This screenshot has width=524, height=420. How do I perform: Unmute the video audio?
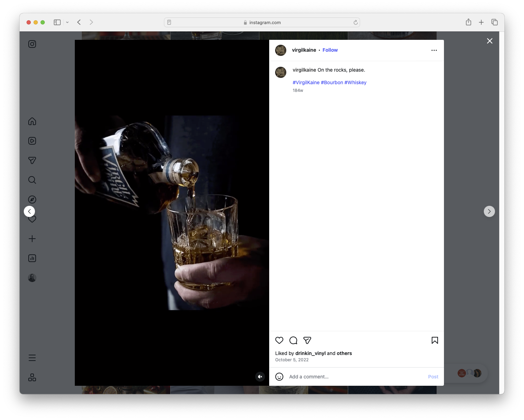260,376
